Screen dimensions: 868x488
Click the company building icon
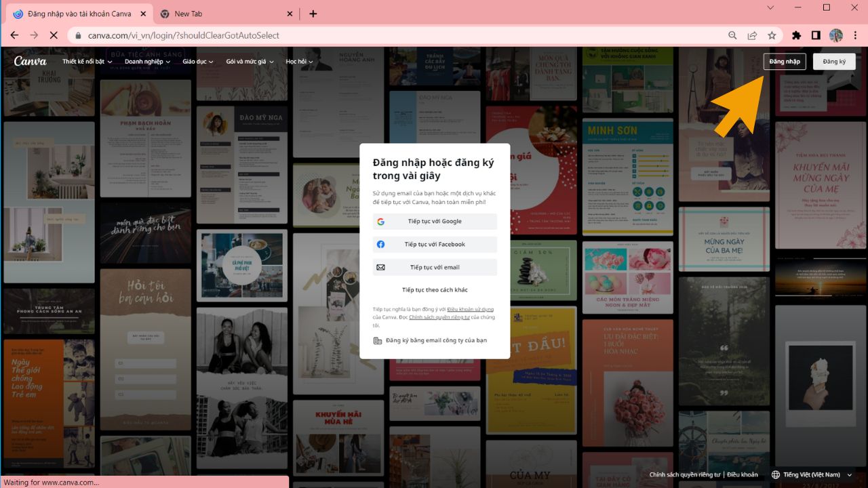[x=378, y=341]
